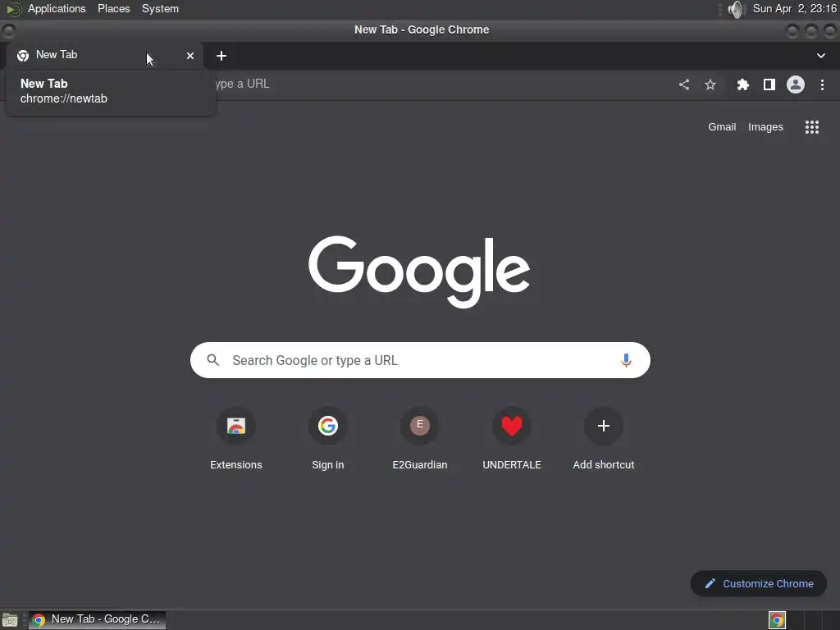Viewport: 840px width, 630px height.
Task: Open the Images link
Action: click(x=765, y=127)
